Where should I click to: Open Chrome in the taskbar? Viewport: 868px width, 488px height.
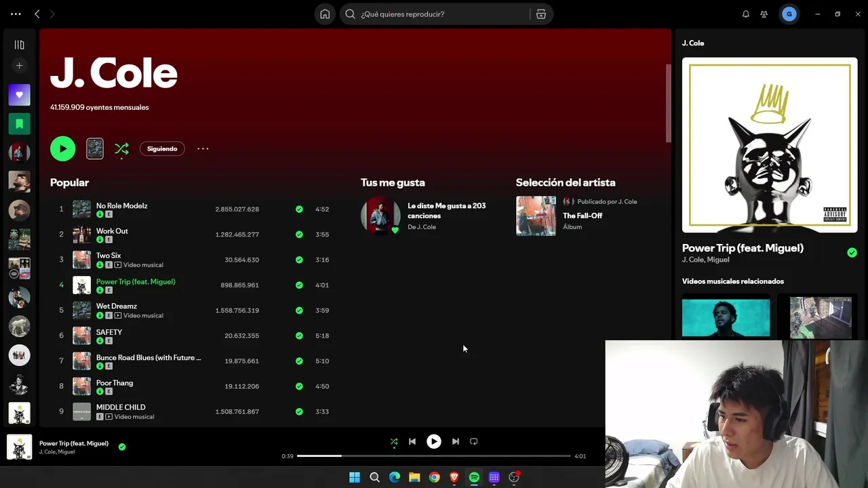click(434, 477)
